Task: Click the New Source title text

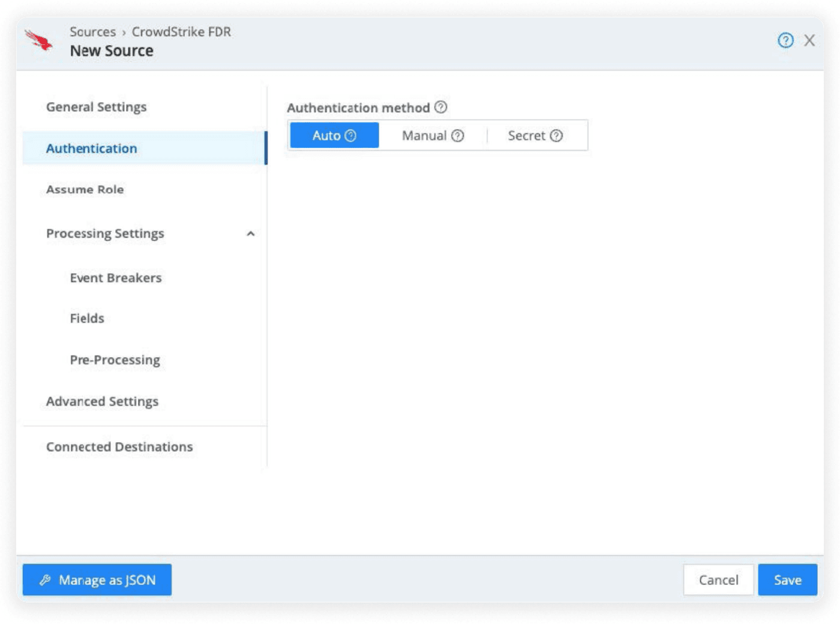Action: tap(112, 51)
